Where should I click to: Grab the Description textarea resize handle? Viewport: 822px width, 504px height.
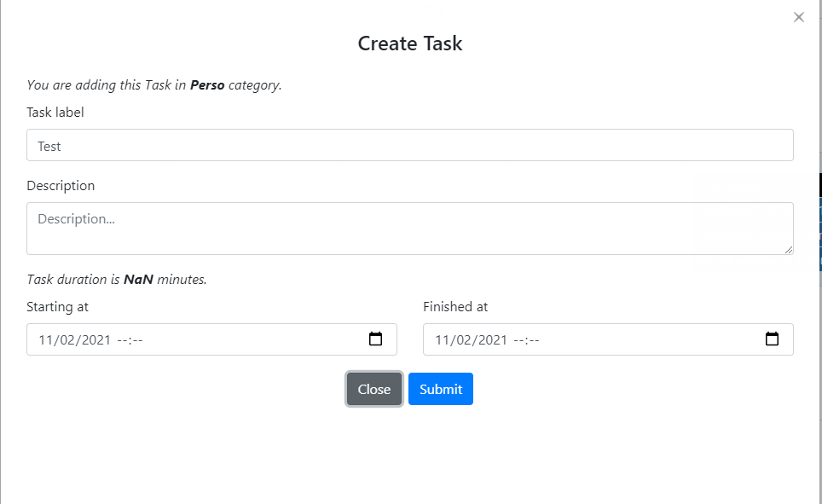click(789, 249)
